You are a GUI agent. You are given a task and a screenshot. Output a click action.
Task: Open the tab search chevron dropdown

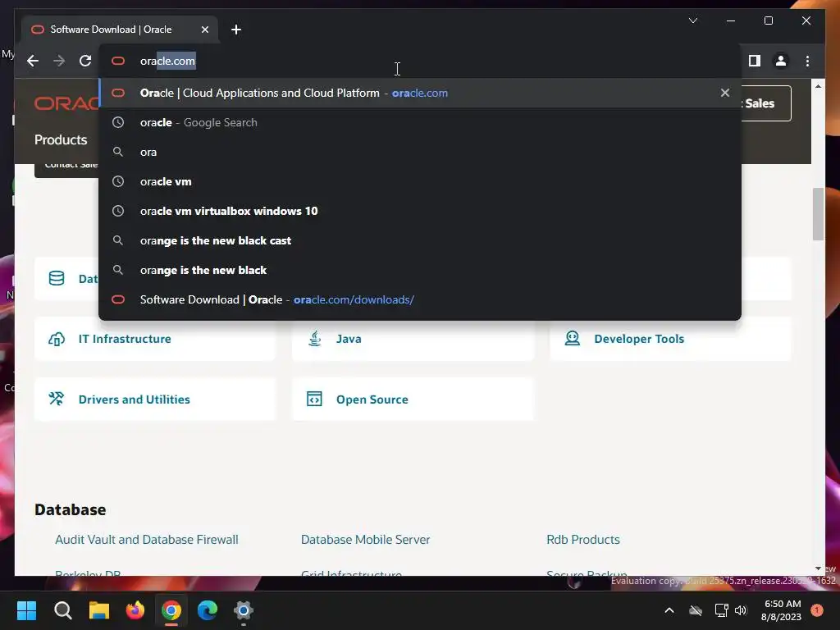point(692,21)
